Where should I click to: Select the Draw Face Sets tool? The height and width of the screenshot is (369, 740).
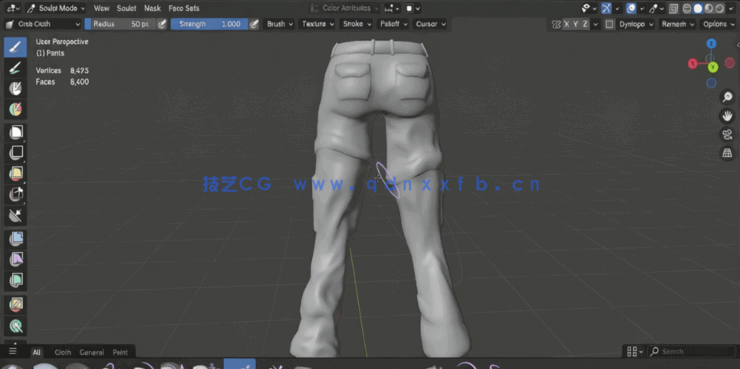15,109
